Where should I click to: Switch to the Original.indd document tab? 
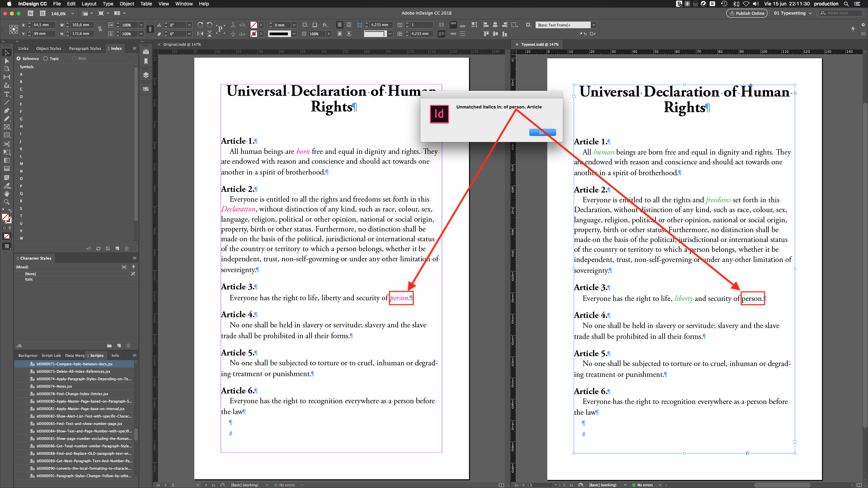[182, 44]
